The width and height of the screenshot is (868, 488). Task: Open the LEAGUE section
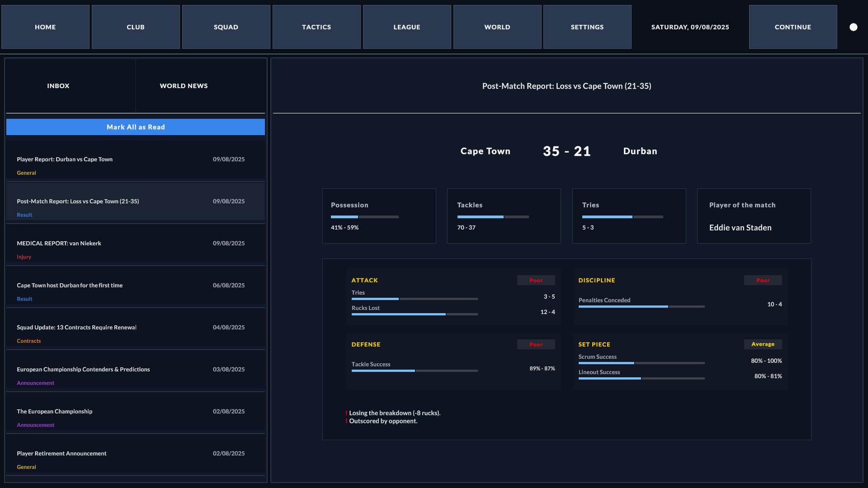407,27
